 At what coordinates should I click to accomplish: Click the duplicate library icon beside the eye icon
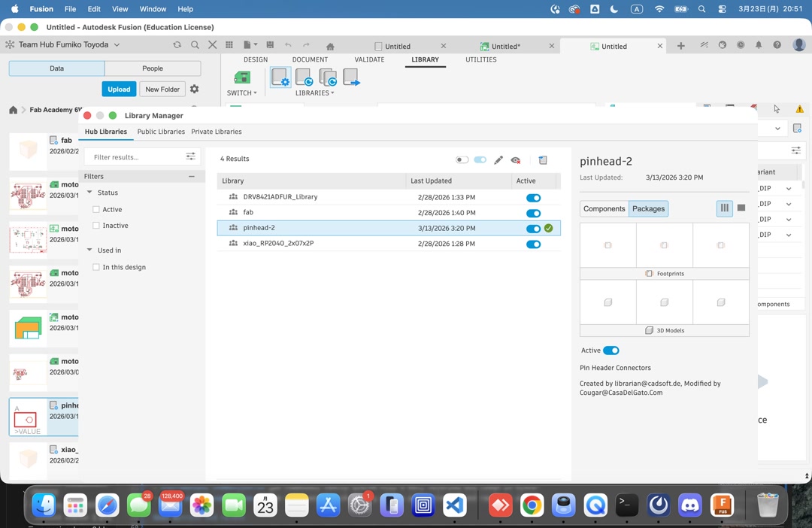[x=542, y=159]
